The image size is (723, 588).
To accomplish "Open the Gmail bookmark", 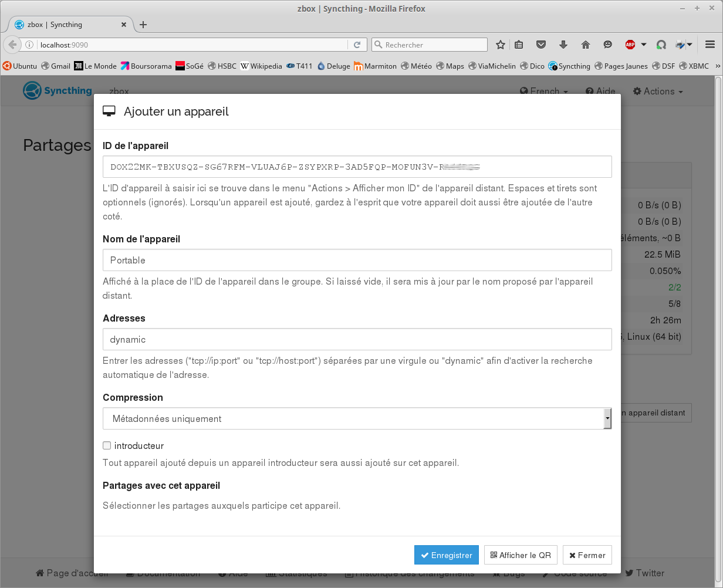I will click(56, 66).
